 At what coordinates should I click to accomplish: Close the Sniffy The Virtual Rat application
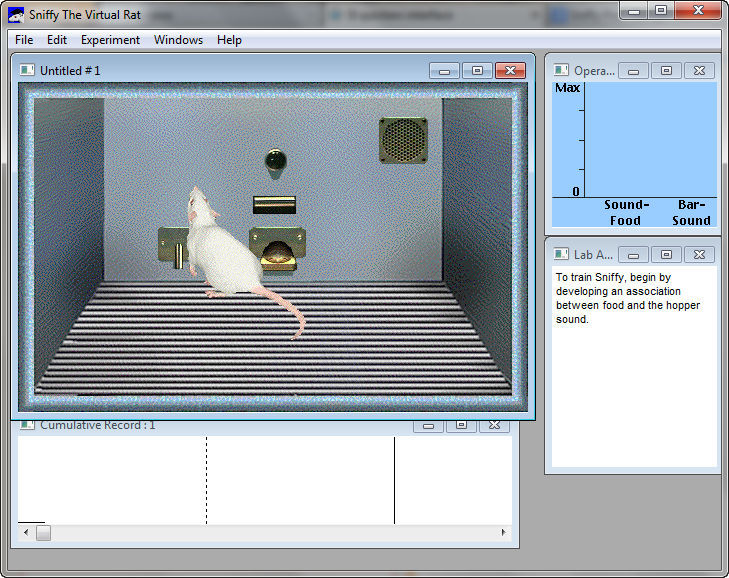point(698,11)
